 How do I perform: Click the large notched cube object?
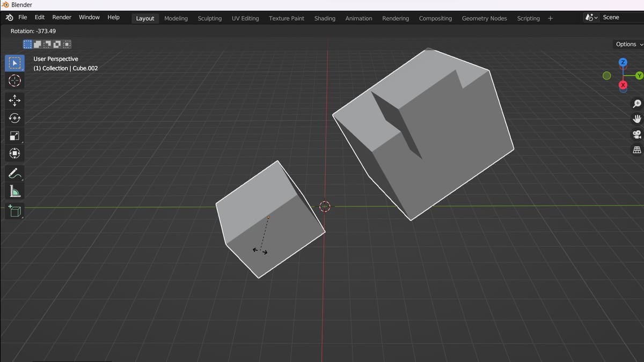[x=423, y=133]
